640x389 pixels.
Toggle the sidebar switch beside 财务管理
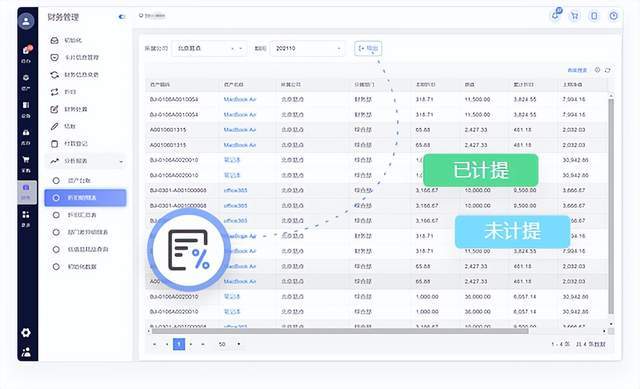(122, 17)
